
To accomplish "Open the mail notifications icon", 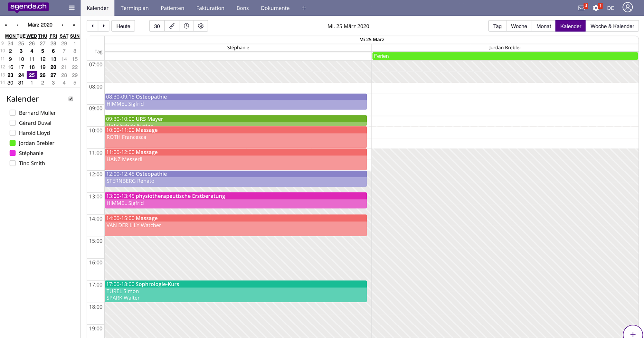I will click(x=581, y=8).
